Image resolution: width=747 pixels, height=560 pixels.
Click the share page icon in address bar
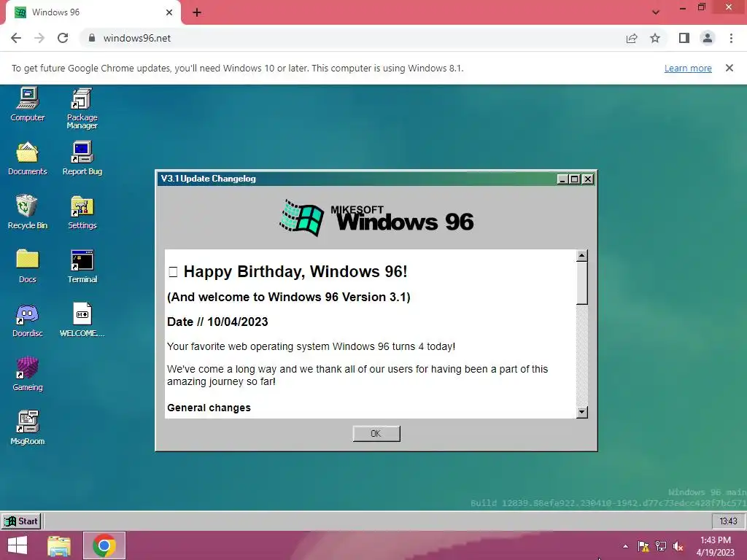click(x=632, y=38)
